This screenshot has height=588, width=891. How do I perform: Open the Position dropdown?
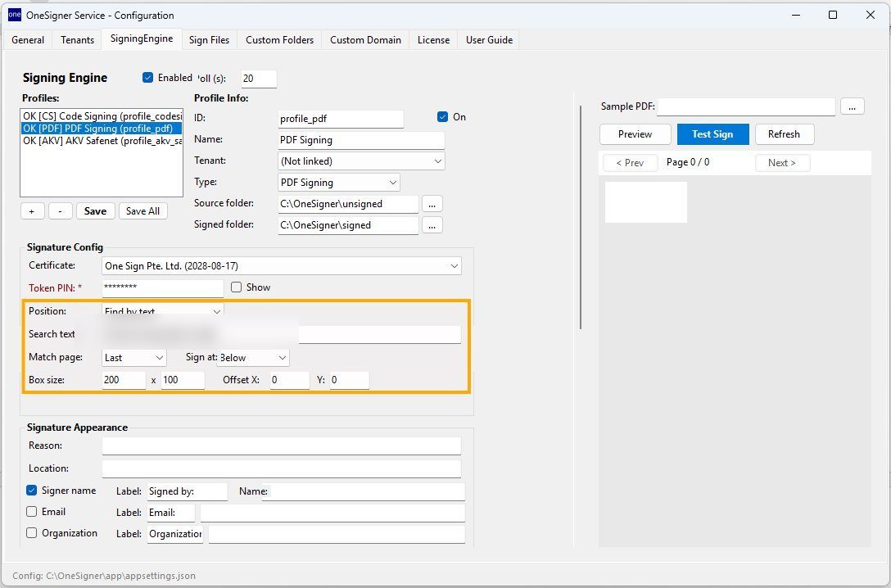pos(163,311)
